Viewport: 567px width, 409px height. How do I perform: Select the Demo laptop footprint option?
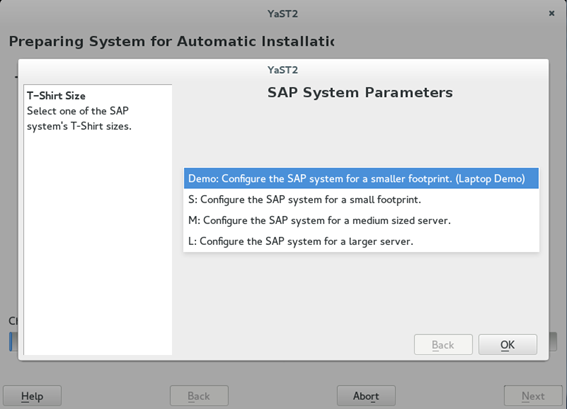[x=361, y=178]
